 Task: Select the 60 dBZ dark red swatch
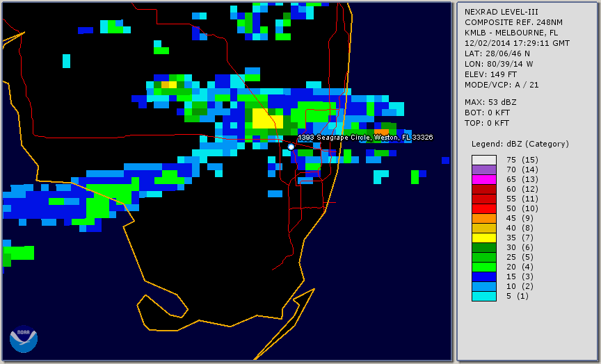(x=484, y=189)
